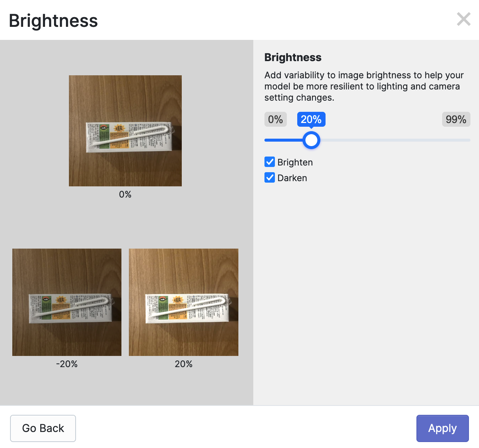
Task: Select the brightened 20% preview image
Action: pos(184,302)
